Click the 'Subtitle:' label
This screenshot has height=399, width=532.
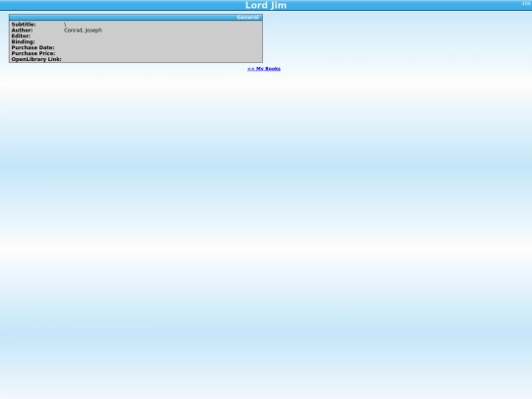tap(24, 25)
